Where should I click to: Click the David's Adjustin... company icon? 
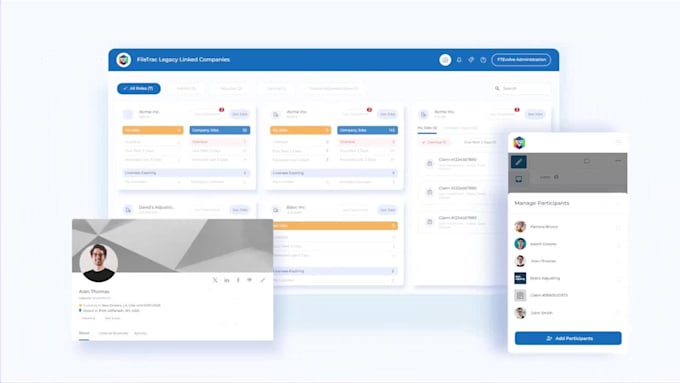coord(128,210)
